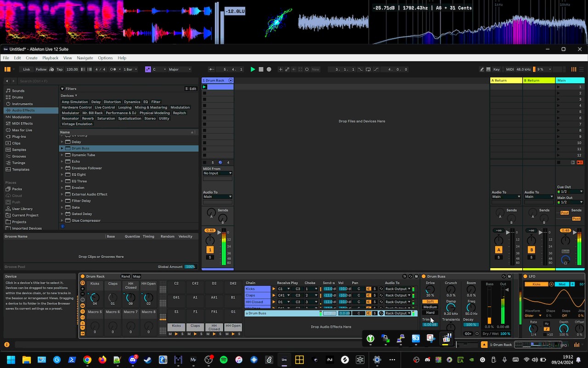Toggle the Drum Rack device activator
This screenshot has height=368, width=588.
[x=83, y=276]
